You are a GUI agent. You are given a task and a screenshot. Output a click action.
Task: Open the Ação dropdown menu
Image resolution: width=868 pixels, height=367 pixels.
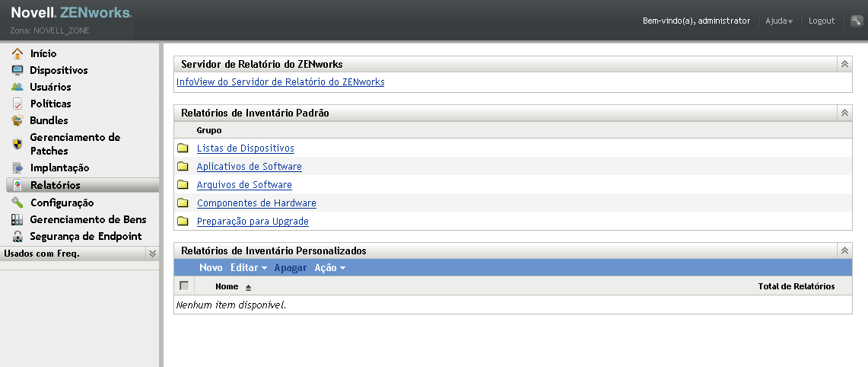pyautogui.click(x=330, y=268)
